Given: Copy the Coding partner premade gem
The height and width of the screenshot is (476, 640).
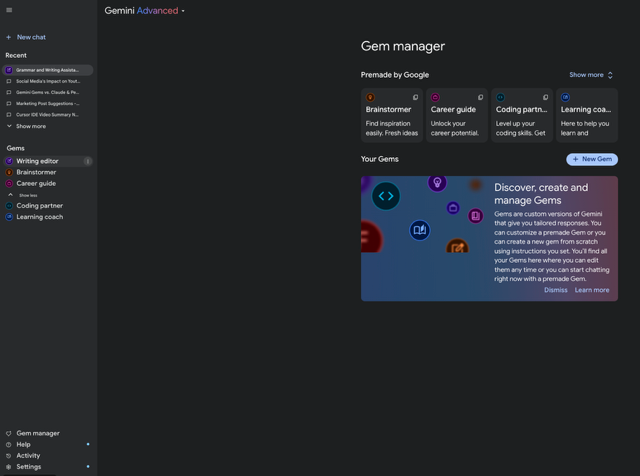Looking at the screenshot, I should [x=545, y=97].
